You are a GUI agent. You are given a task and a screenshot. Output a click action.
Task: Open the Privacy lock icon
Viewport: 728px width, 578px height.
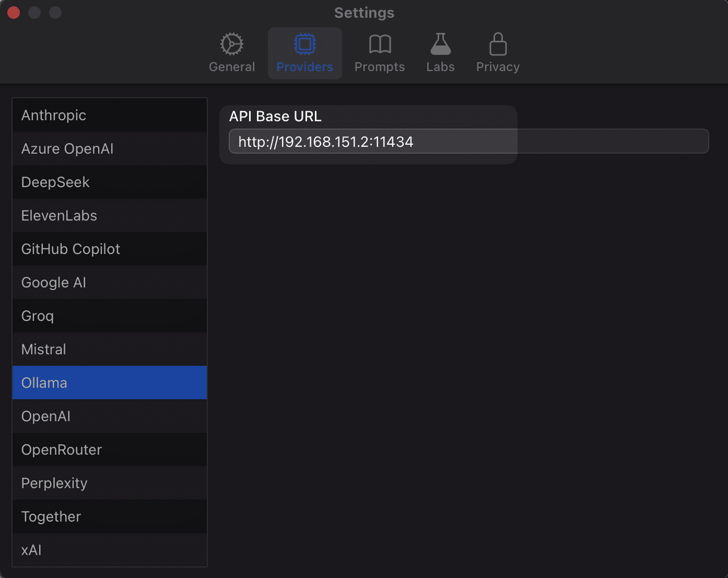coord(498,44)
